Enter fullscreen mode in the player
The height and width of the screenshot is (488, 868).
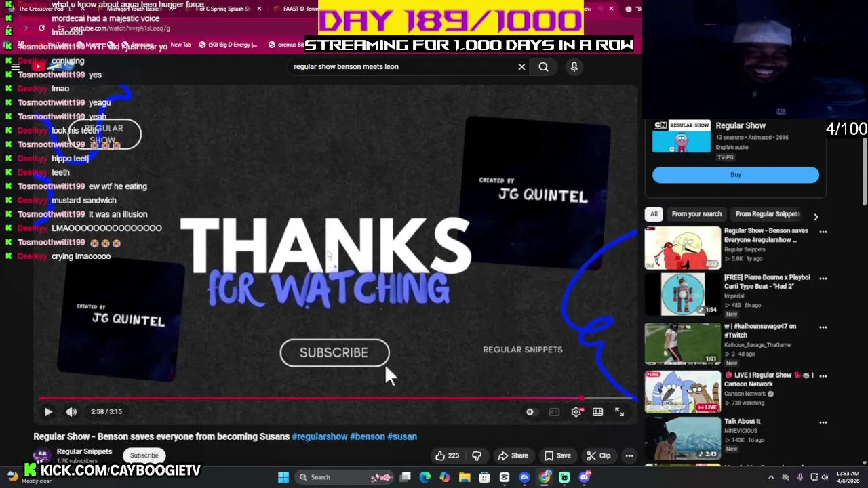619,411
